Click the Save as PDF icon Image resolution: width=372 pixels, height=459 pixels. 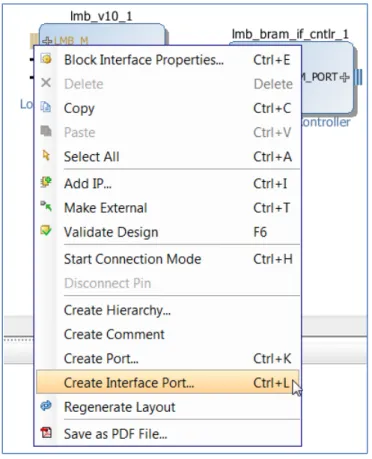click(x=46, y=432)
